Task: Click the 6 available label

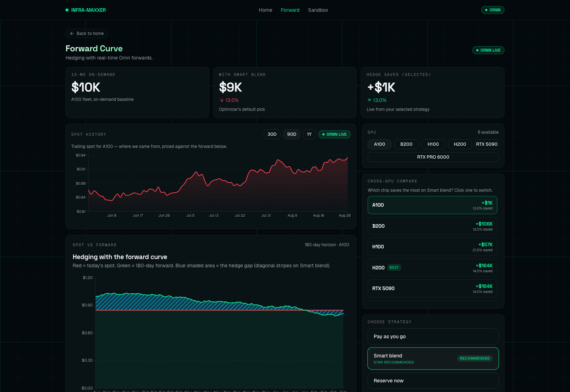Action: pyautogui.click(x=488, y=132)
